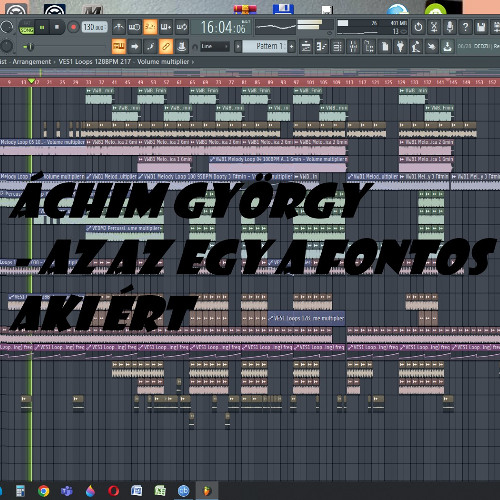
Task: Open help with the question mark icon
Action: (465, 27)
